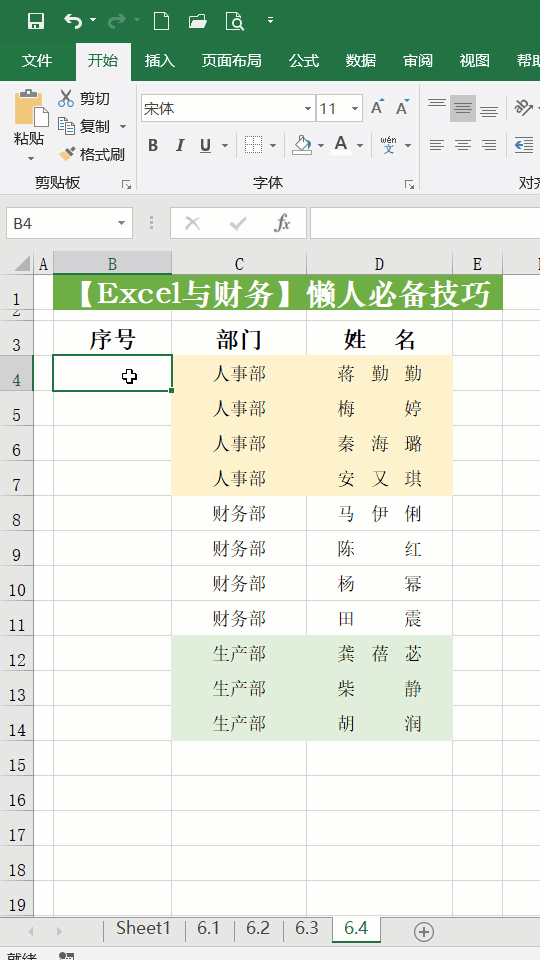Switch to Sheet1 sheet tab
540x960 pixels.
tap(143, 928)
